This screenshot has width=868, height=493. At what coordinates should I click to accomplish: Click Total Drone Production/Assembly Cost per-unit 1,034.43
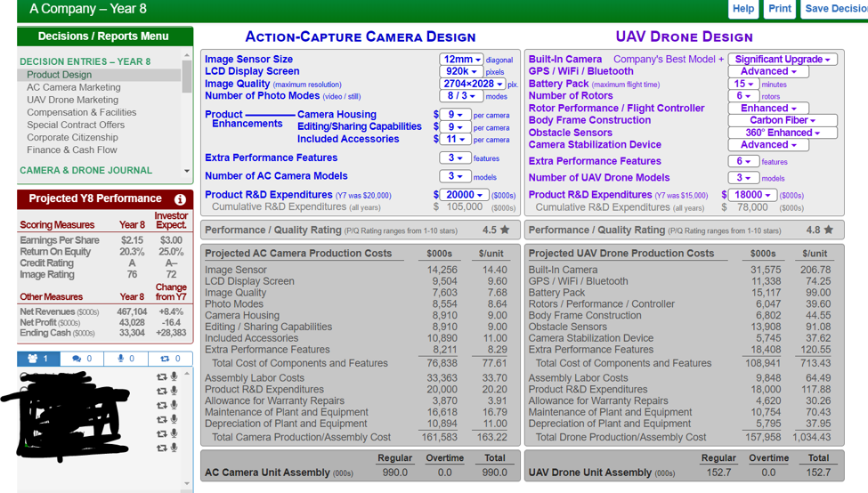(x=812, y=437)
